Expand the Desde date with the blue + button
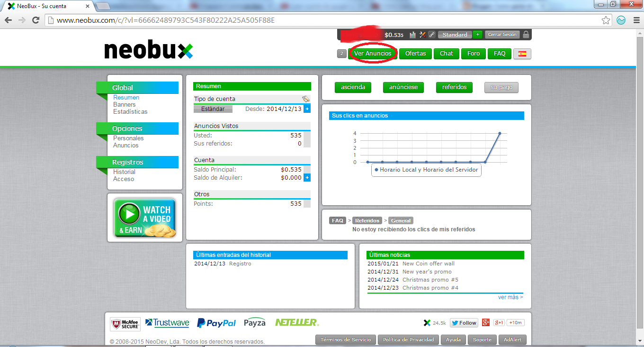Screen dimensions: 644x347 click(308, 109)
